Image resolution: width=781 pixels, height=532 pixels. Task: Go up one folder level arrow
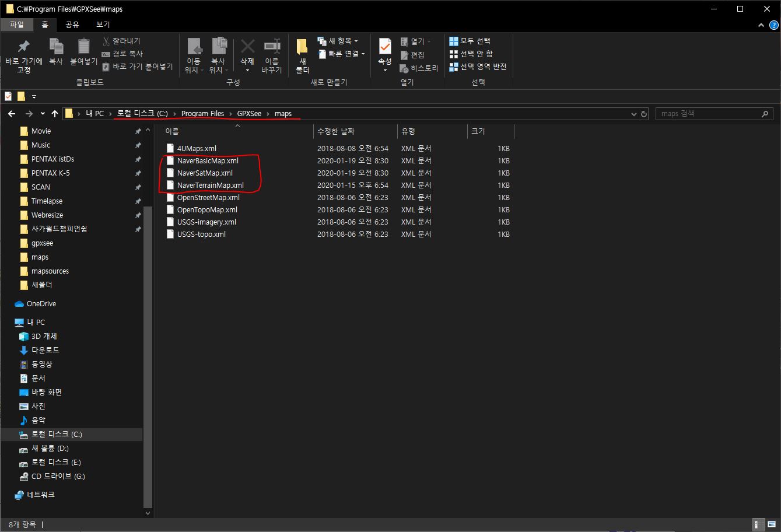click(55, 114)
